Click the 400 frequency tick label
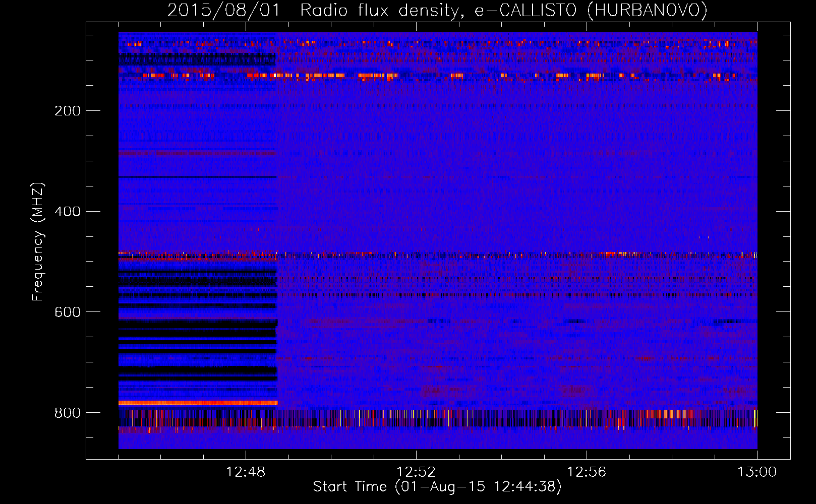This screenshot has height=504, width=816. pyautogui.click(x=68, y=212)
